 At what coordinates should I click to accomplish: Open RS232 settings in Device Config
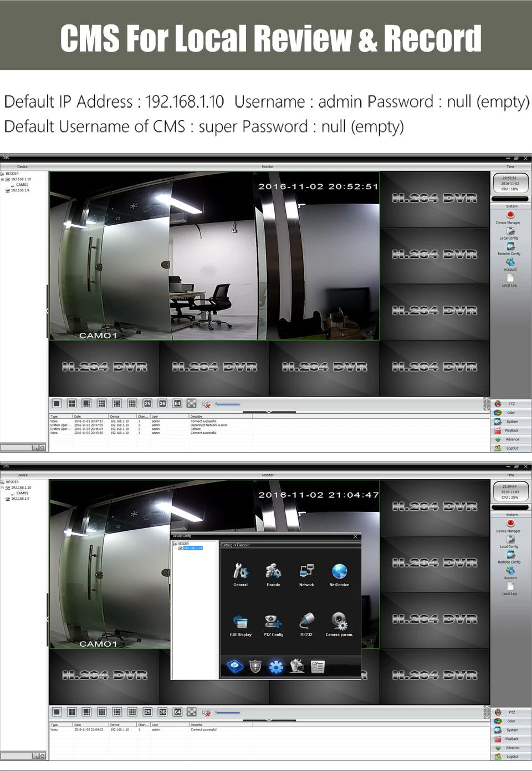point(306,625)
